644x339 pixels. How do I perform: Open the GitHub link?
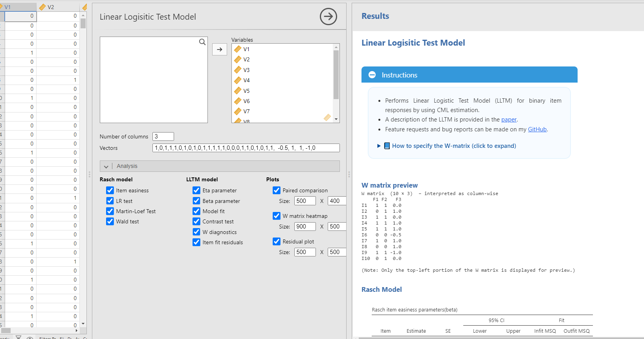pos(537,129)
